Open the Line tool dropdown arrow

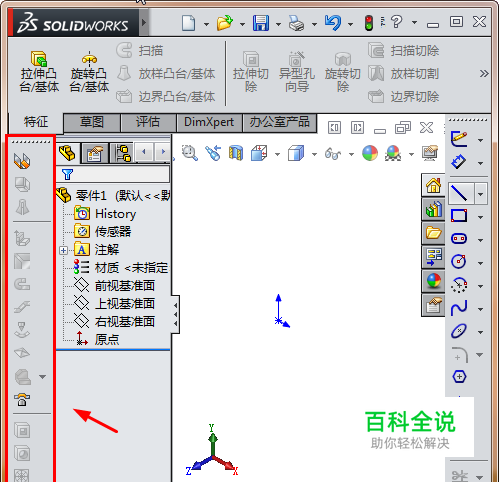481,193
